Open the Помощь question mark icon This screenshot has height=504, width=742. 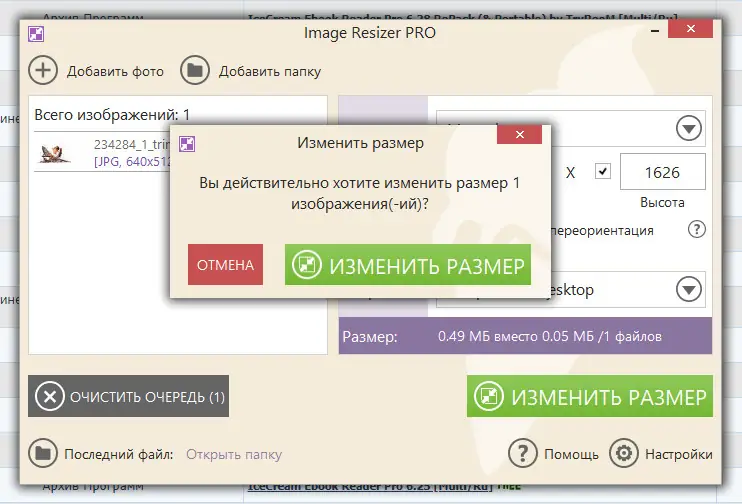pyautogui.click(x=522, y=453)
